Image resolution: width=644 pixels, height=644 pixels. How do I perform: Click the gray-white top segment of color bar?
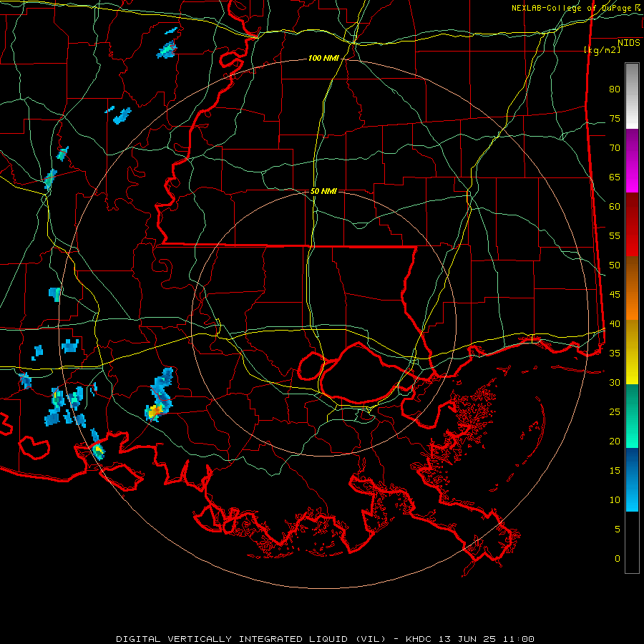click(x=632, y=96)
